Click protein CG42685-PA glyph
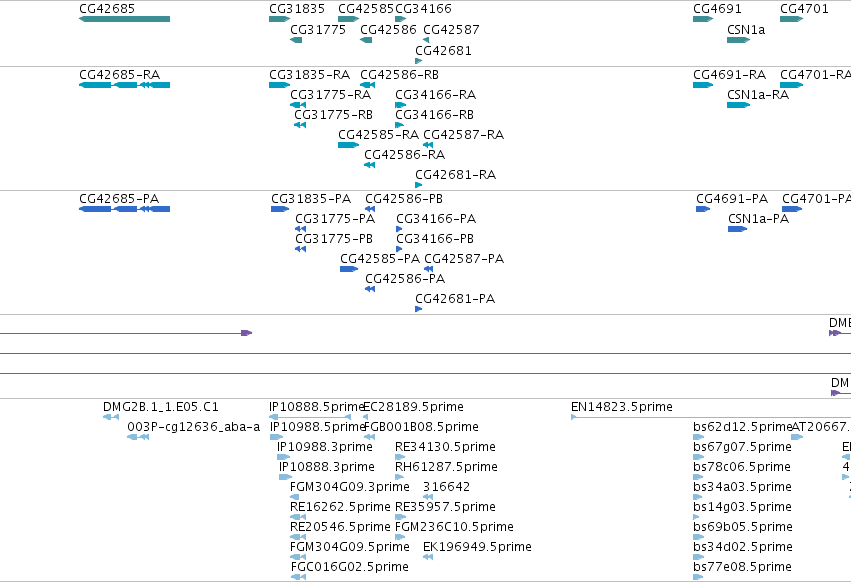Viewport: 851px width, 582px height. (124, 209)
